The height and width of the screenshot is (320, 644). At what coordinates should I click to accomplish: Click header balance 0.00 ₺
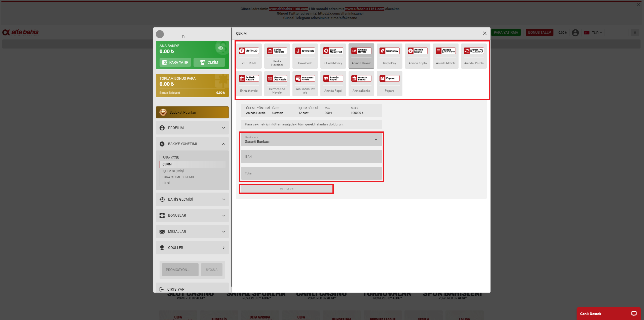(x=562, y=33)
